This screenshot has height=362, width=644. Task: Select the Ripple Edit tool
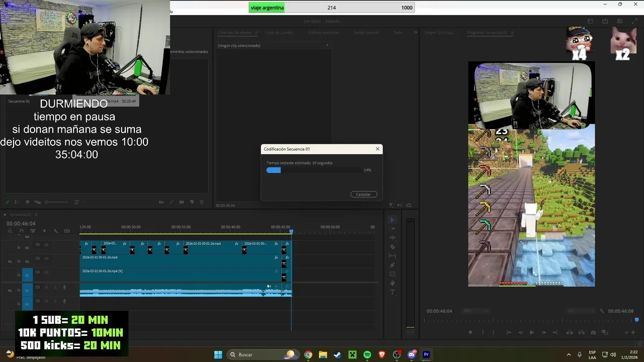pyautogui.click(x=392, y=238)
